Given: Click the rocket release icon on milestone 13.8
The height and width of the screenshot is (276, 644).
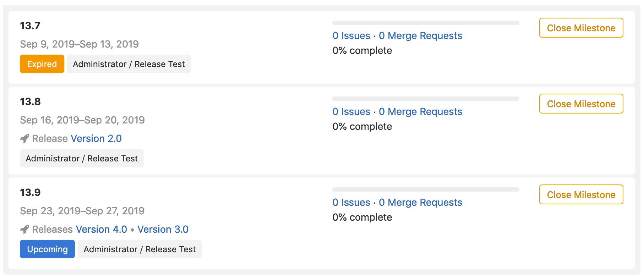Looking at the screenshot, I should [x=24, y=138].
